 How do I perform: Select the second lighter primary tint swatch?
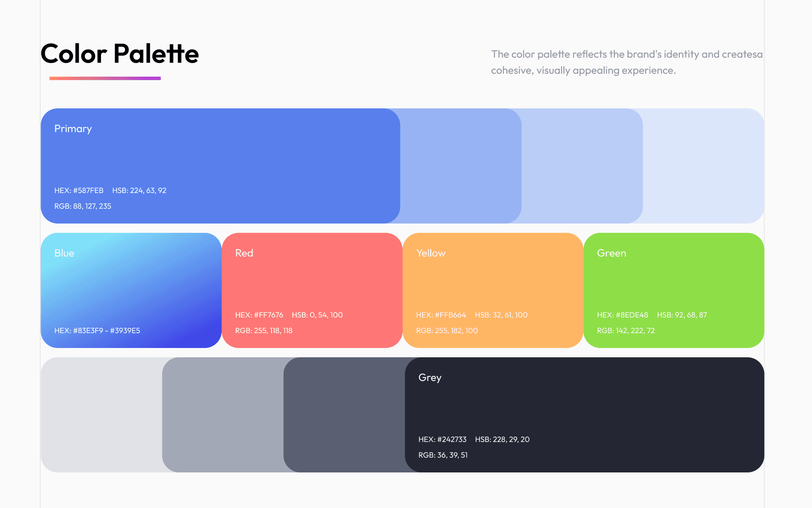[461, 165]
